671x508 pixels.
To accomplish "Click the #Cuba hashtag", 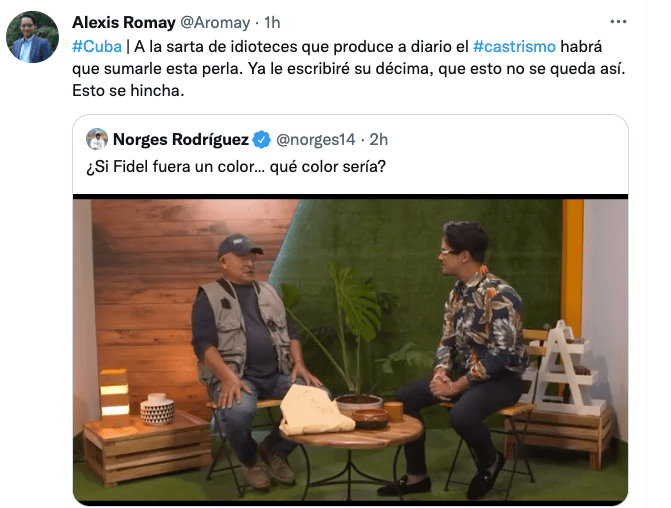I will click(97, 46).
